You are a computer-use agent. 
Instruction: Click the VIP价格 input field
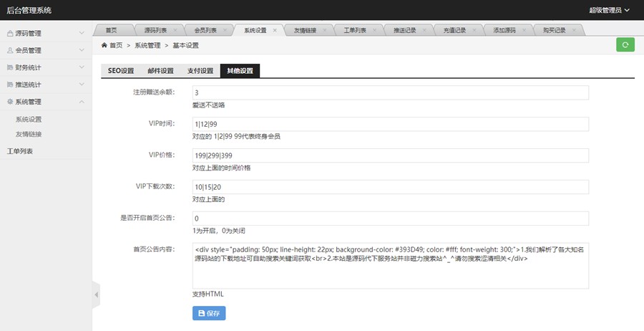click(x=390, y=155)
